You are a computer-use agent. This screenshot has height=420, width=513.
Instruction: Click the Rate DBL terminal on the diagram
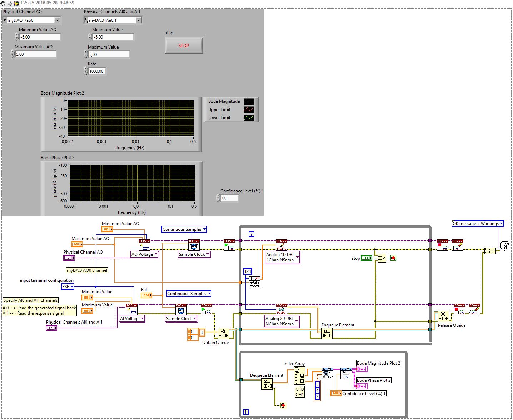point(147,295)
